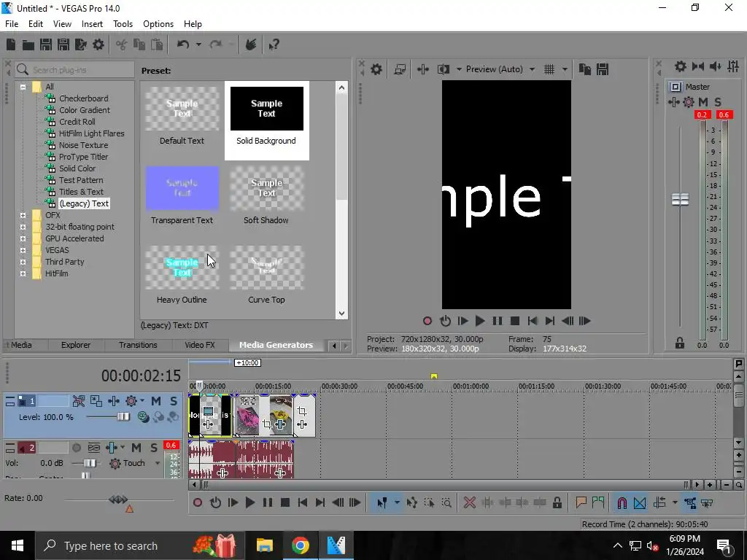The image size is (747, 560).
Task: Stop playback in timeline transport bar
Action: (x=285, y=502)
